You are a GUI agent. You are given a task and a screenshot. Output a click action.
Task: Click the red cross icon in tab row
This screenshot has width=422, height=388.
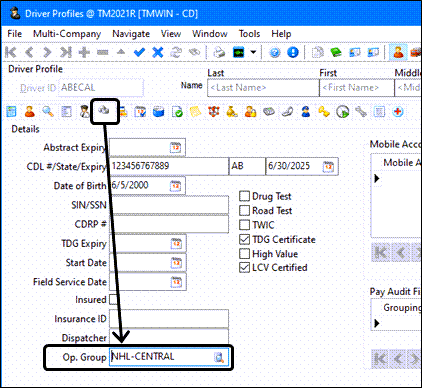click(398, 111)
